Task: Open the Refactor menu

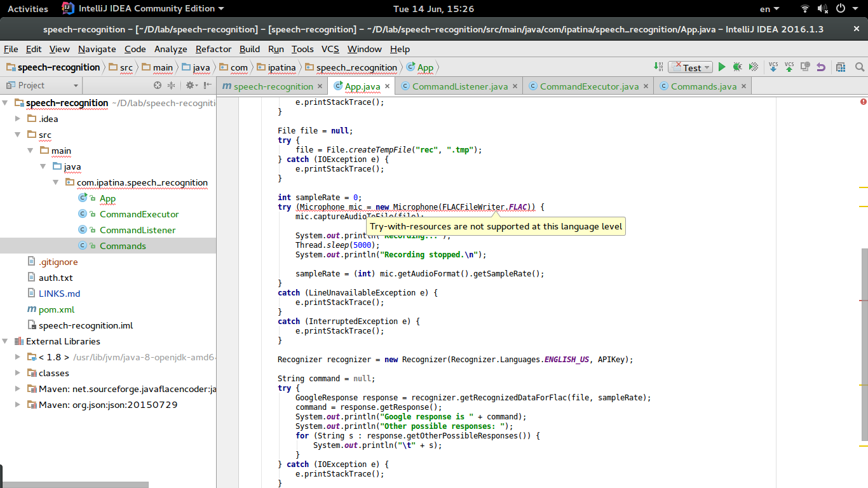Action: pyautogui.click(x=214, y=49)
